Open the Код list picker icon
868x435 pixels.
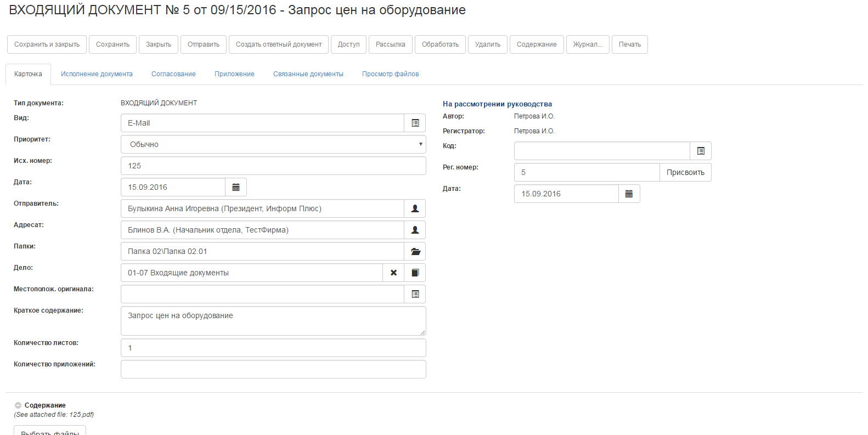pyautogui.click(x=701, y=151)
